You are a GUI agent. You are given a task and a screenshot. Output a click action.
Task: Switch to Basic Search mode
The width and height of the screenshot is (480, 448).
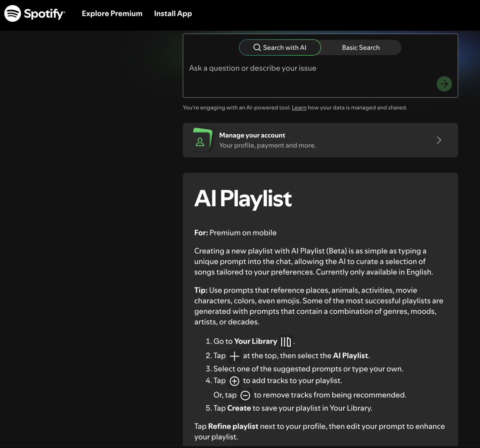coord(360,48)
